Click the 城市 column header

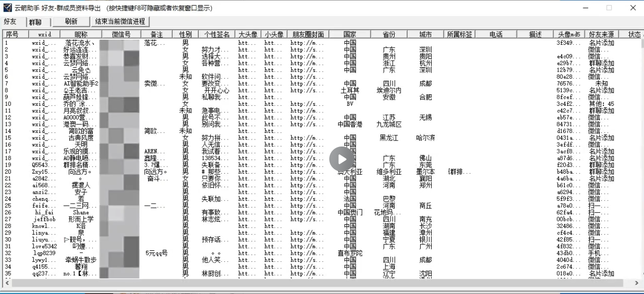(x=426, y=34)
